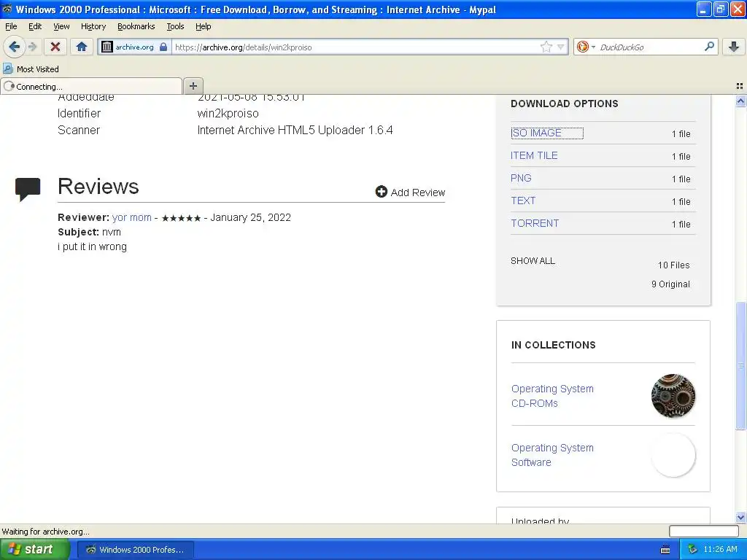Viewport: 747px width, 560px height.
Task: Click the vertical scrollbar thumb
Action: click(x=740, y=365)
